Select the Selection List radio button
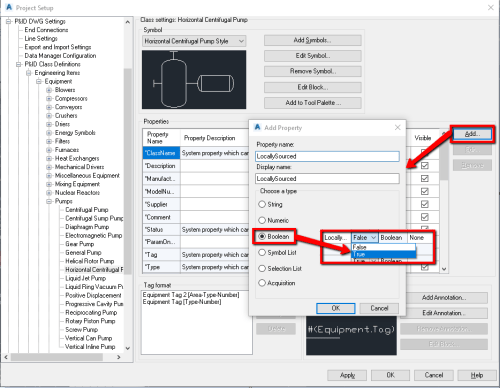Image resolution: width=500 pixels, height=388 pixels. (x=262, y=268)
